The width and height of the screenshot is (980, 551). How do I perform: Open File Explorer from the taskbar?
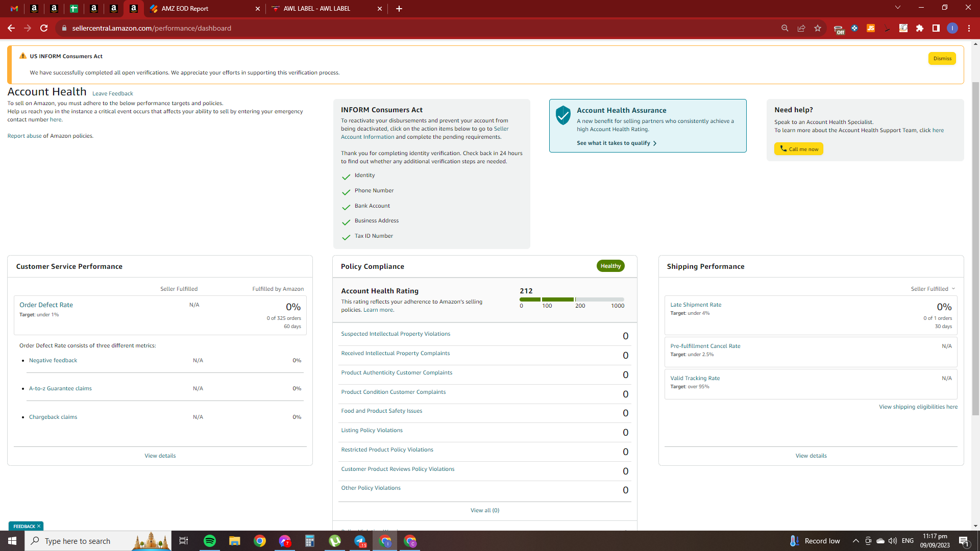[x=234, y=541]
